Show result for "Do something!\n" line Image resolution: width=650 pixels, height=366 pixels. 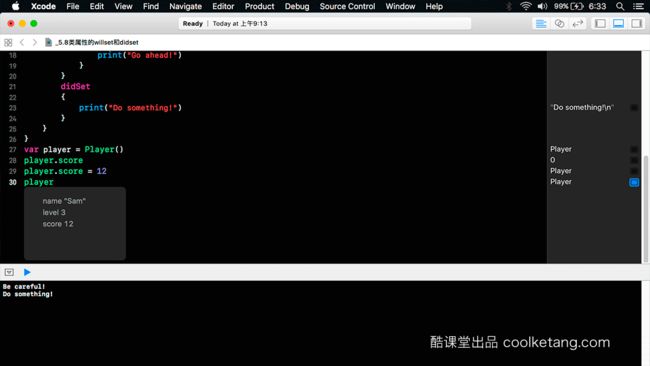click(x=634, y=108)
